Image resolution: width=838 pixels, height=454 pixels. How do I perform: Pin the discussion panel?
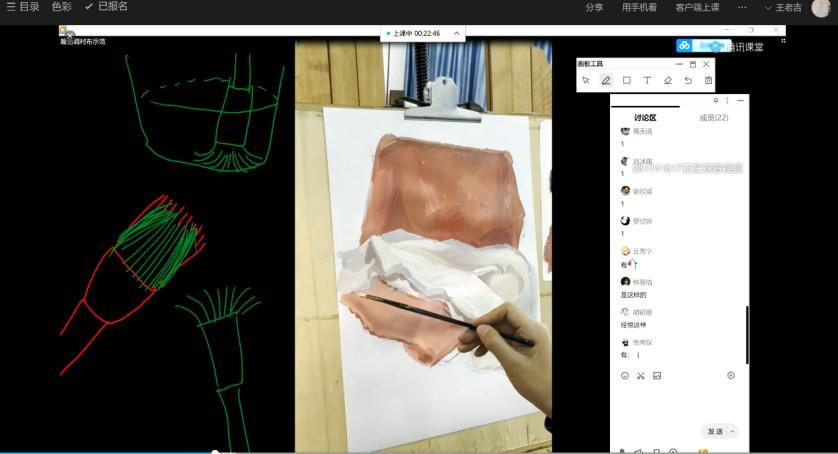[715, 100]
